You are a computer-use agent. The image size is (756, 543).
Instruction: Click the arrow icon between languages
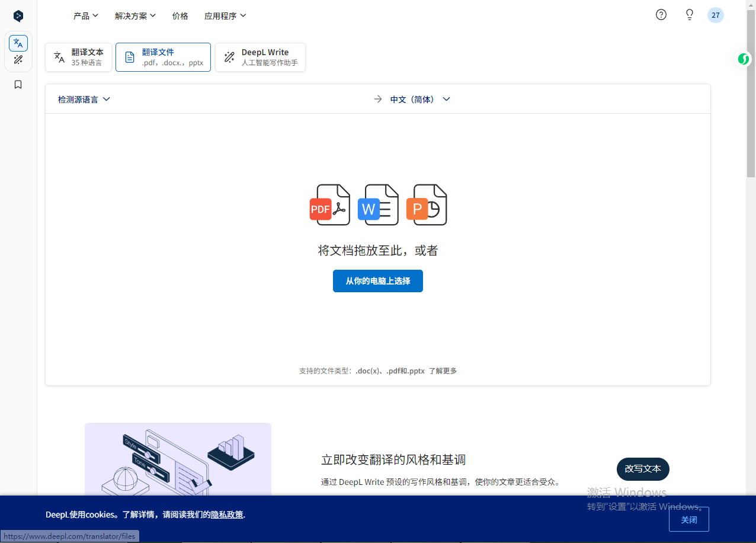coord(378,99)
